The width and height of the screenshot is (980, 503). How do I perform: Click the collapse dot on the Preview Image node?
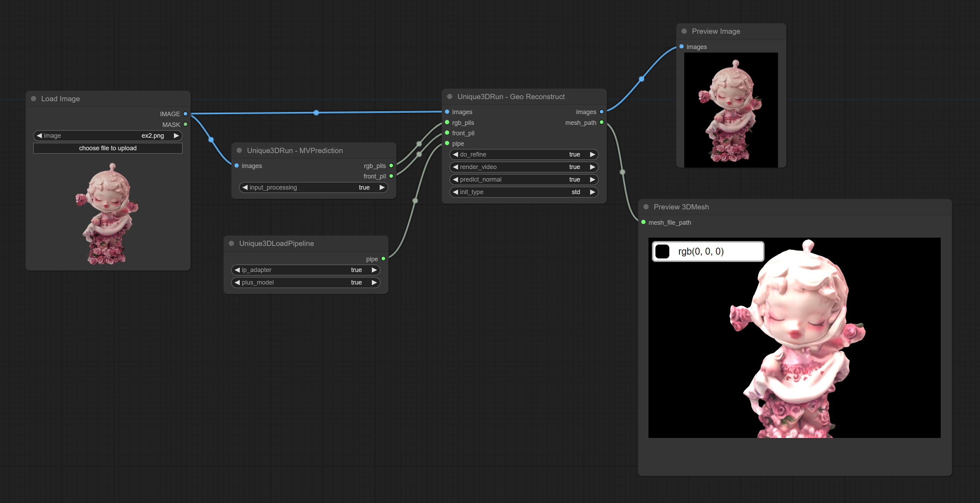[684, 31]
